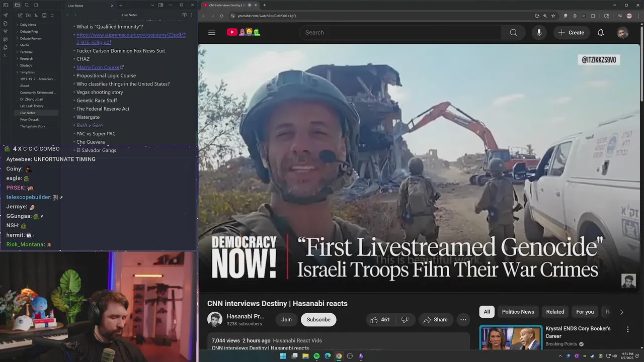Toggle reading view book icon

[x=184, y=15]
